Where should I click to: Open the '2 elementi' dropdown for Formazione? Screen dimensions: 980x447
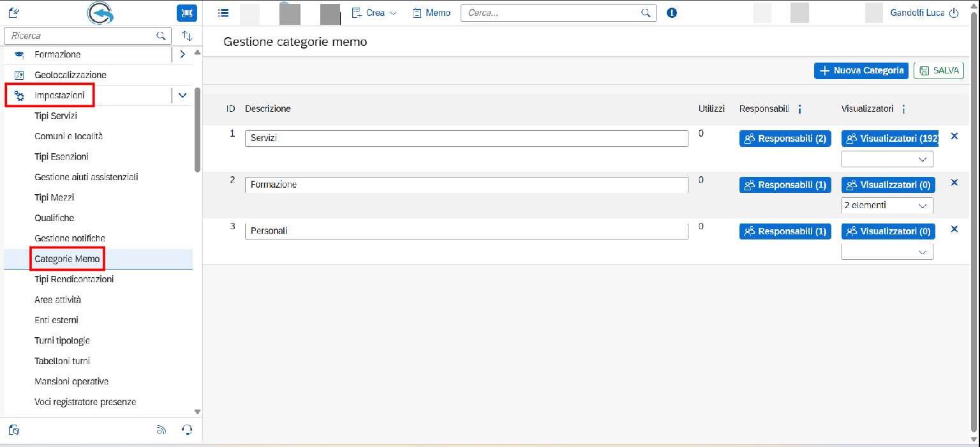pyautogui.click(x=887, y=206)
